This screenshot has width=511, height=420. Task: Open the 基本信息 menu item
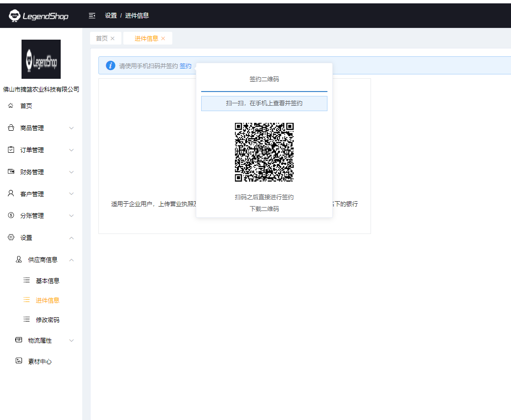point(47,281)
